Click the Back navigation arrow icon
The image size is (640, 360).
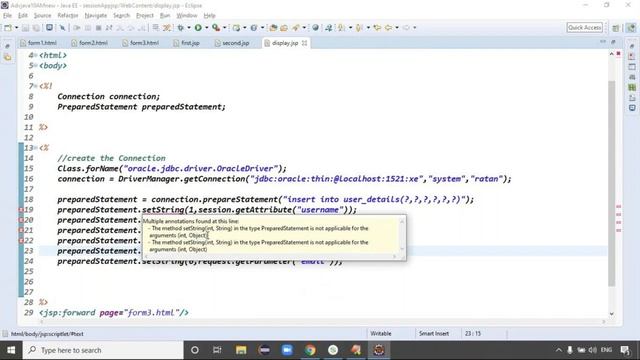(x=388, y=28)
